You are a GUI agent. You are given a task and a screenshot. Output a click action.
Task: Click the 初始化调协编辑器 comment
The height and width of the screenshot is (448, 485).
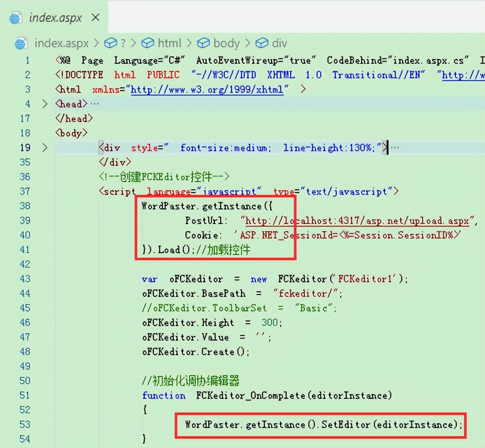191,381
